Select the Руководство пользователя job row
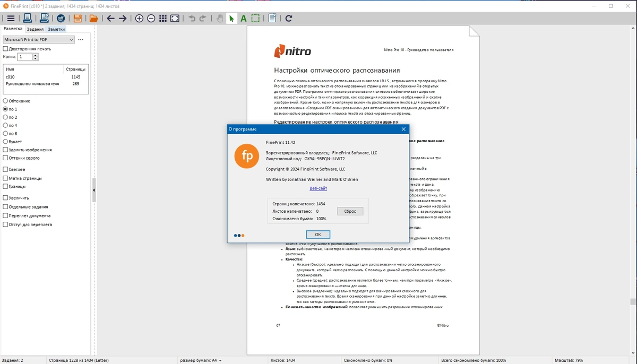637x364 pixels. (x=46, y=84)
